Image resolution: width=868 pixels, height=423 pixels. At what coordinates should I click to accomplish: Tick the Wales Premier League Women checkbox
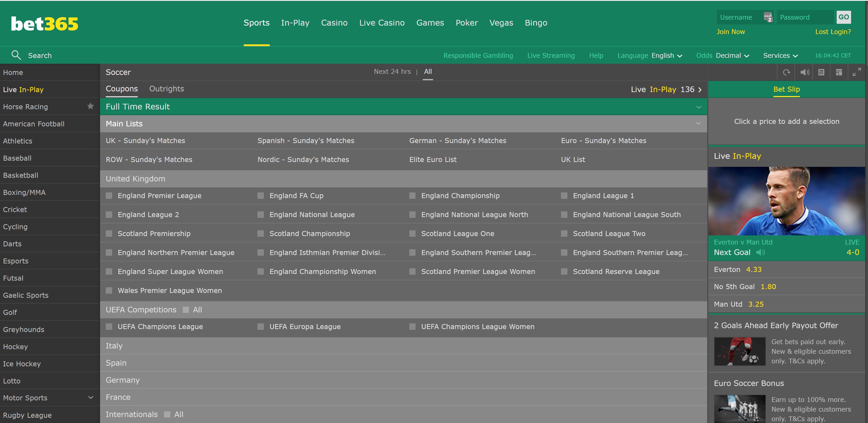point(109,290)
